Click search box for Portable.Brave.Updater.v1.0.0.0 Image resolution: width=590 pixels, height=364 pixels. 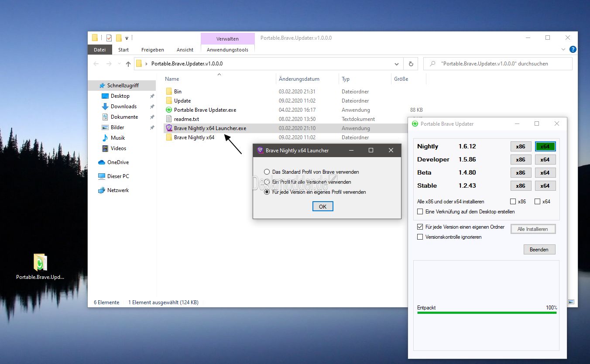(497, 64)
